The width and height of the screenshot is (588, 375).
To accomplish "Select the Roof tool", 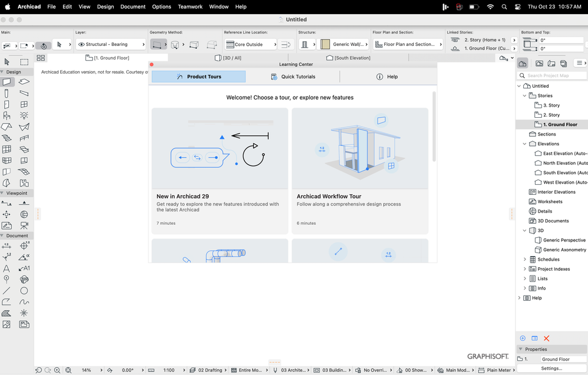I will (6, 127).
